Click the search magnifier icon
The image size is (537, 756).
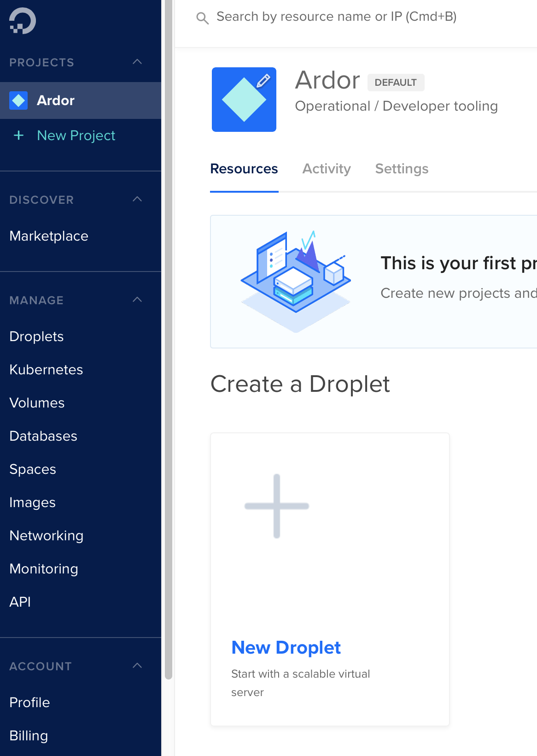tap(202, 18)
